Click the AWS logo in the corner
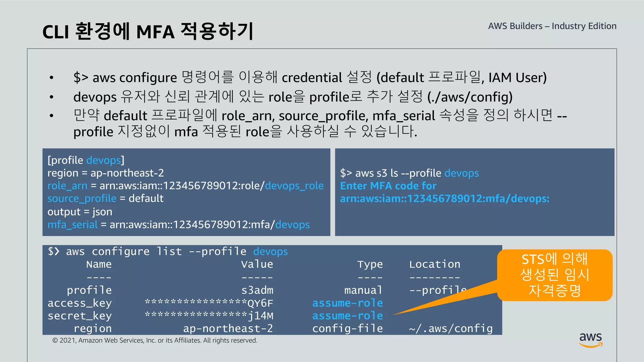 click(591, 340)
